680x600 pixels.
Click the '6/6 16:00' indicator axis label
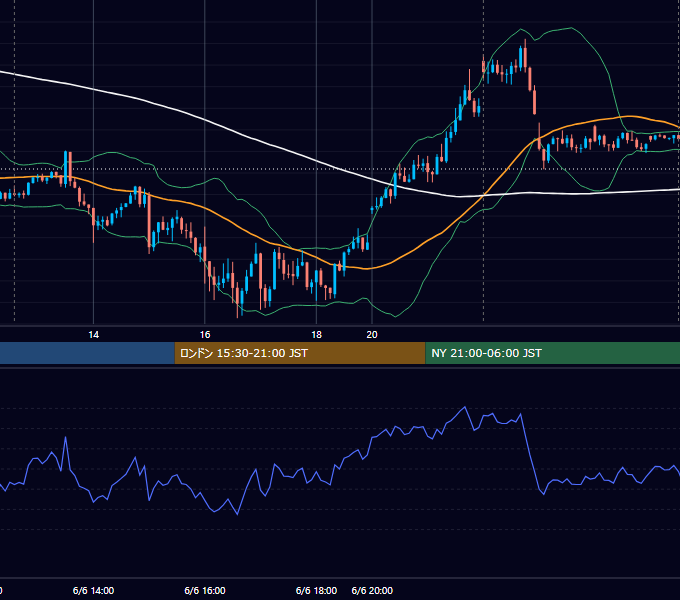[x=205, y=590]
